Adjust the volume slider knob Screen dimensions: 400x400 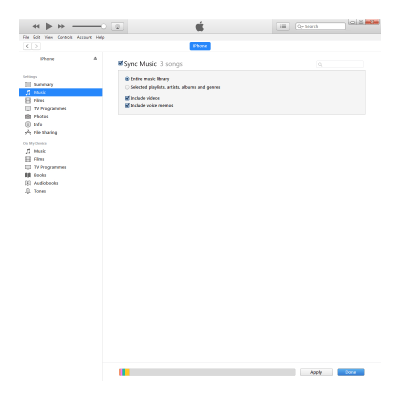104,26
